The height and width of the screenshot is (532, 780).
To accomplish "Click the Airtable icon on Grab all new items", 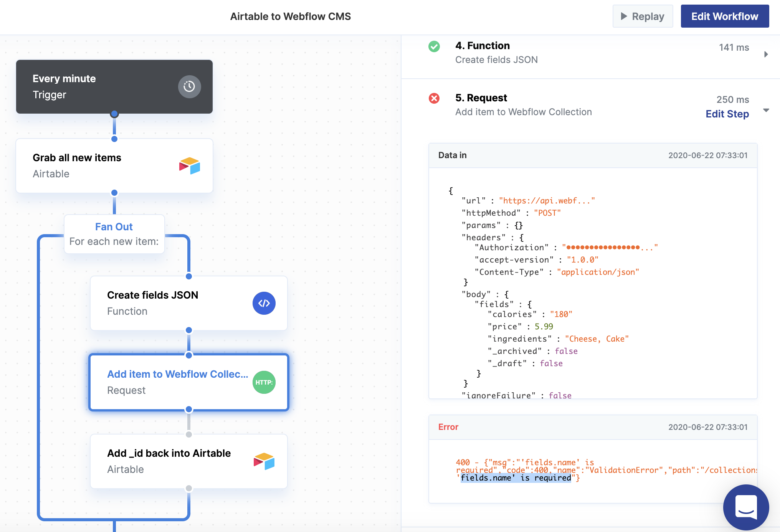I will [190, 166].
